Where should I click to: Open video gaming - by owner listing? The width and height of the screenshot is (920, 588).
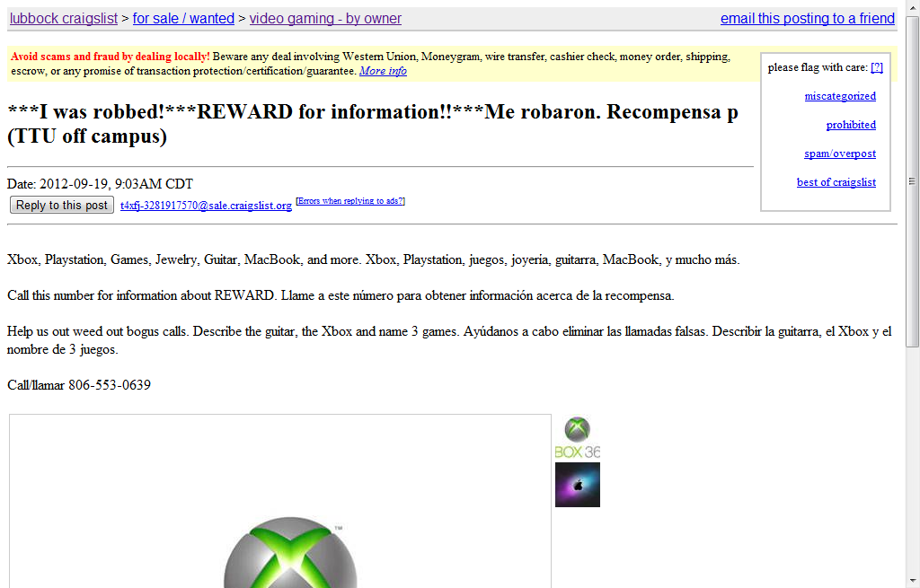pos(325,19)
